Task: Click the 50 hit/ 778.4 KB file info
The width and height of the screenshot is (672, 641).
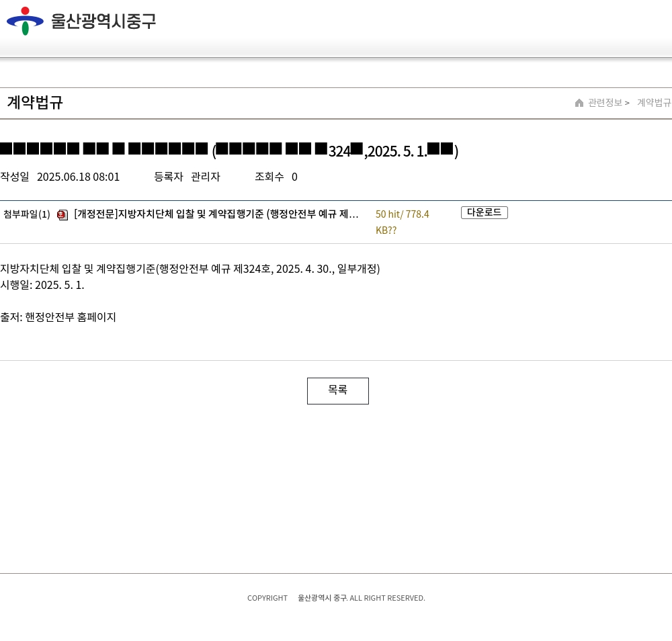Action: (x=402, y=222)
